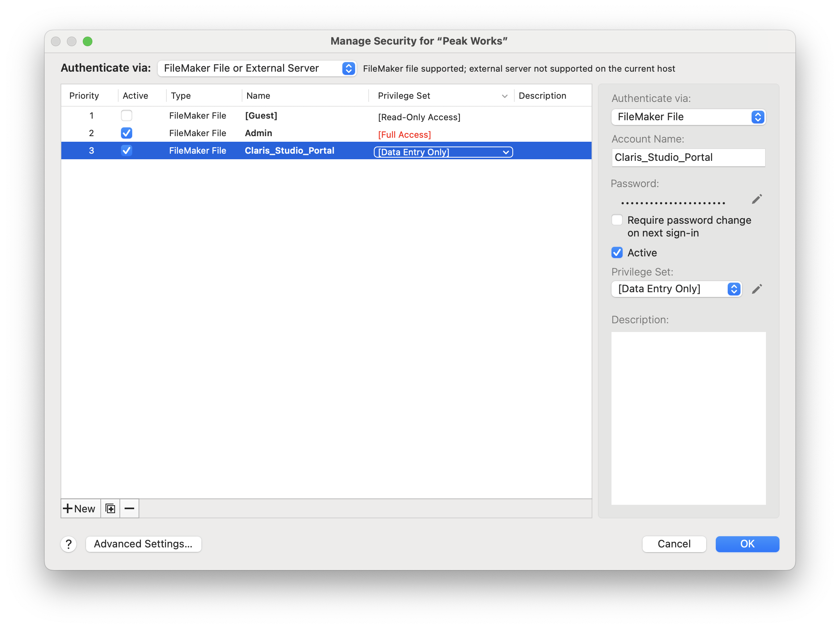Edit the privilege set via its pencil icon
The width and height of the screenshot is (840, 629).
757,289
